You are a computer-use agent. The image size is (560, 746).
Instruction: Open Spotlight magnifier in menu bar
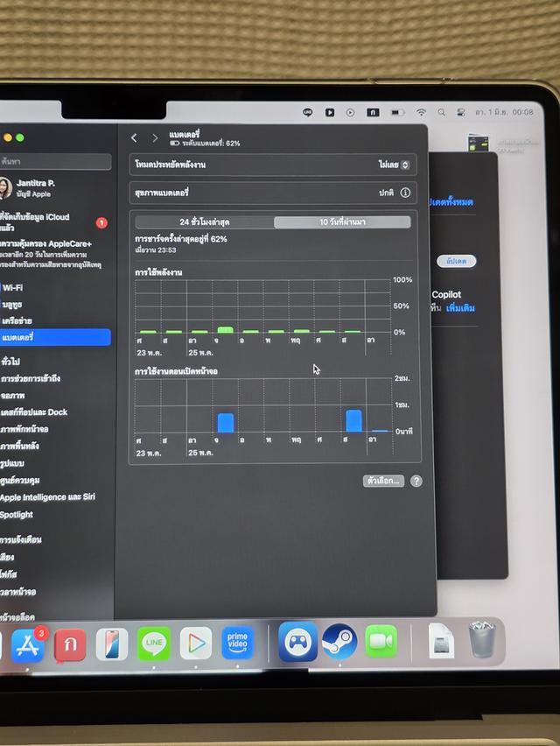coord(442,112)
